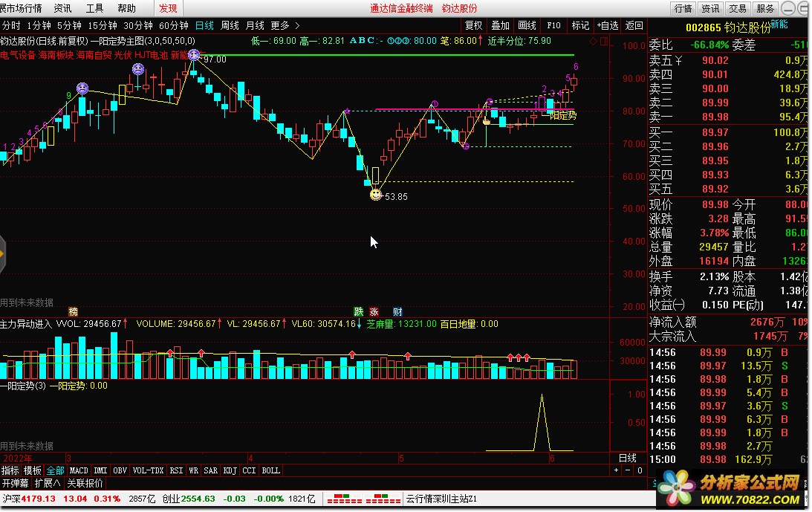The image size is (812, 512).
Task: Expand the collapsed left sidebar handle
Action: [x=2, y=254]
